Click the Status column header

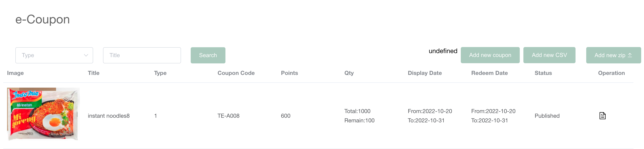coord(543,73)
